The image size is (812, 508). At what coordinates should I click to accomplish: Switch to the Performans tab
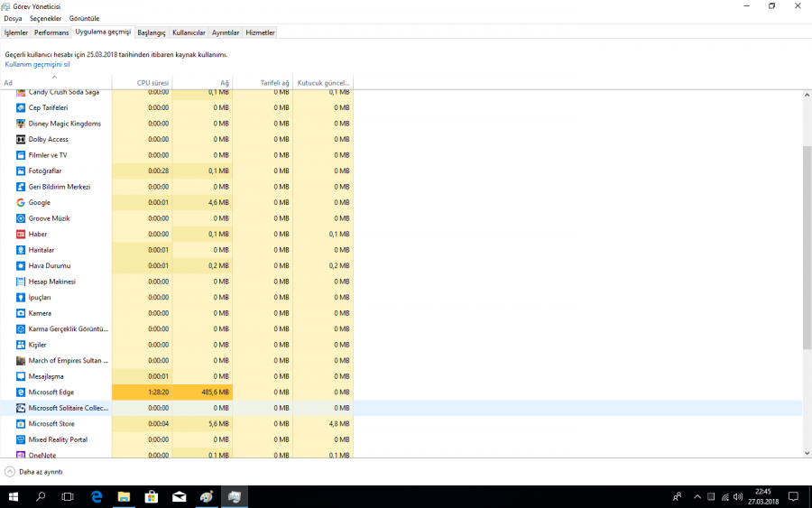click(x=51, y=32)
